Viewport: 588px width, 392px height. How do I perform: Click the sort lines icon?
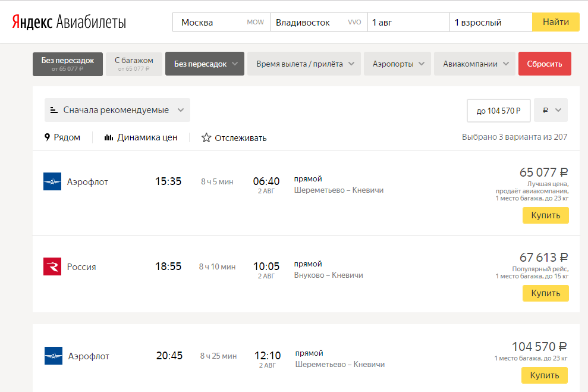click(54, 110)
